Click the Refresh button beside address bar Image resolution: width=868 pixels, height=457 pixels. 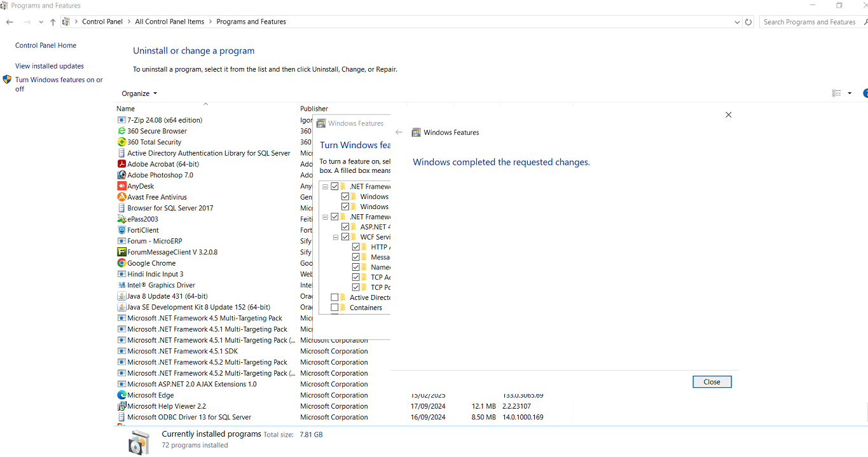(x=748, y=22)
